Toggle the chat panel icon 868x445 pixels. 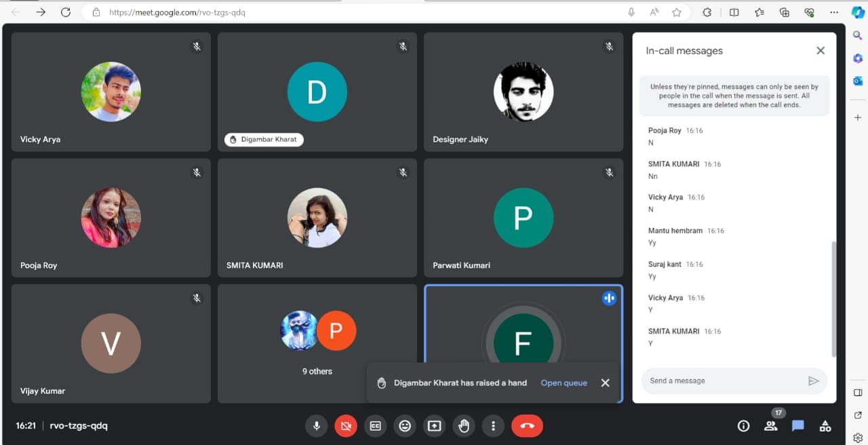(x=798, y=426)
